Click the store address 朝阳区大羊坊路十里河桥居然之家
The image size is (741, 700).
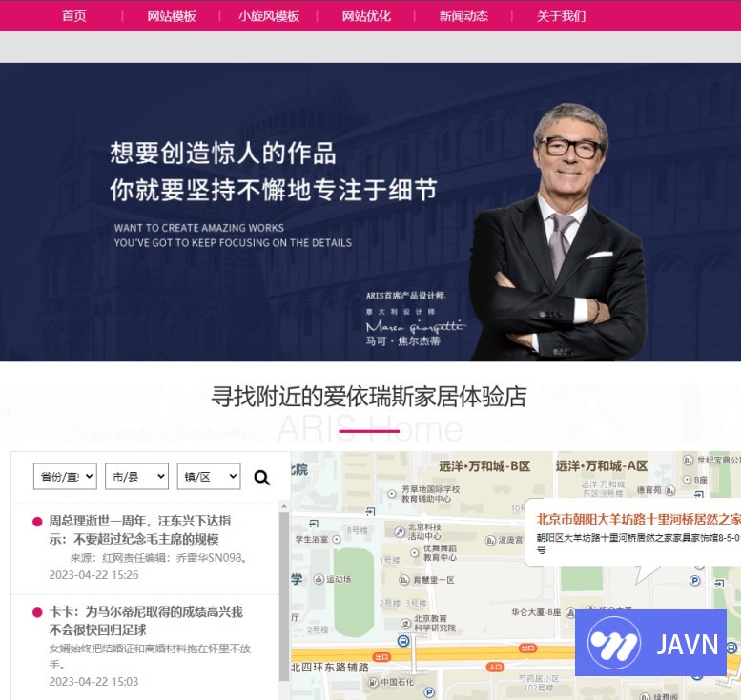638,543
